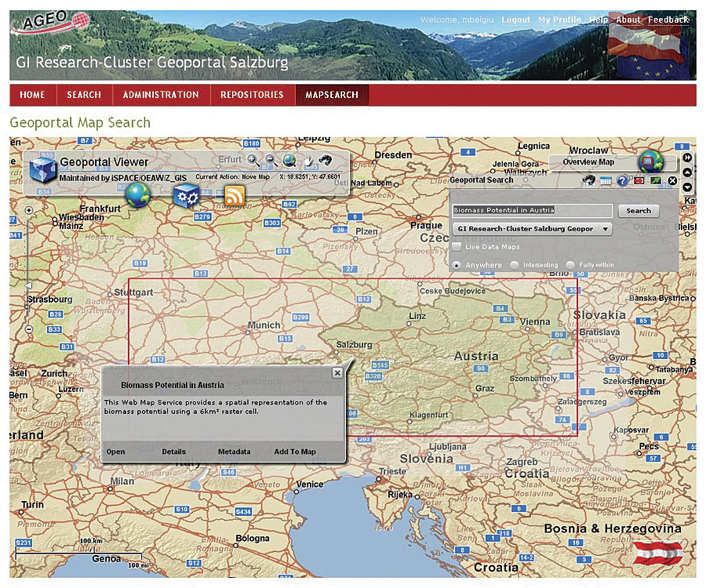Screen dimensions: 706x588
Task: Open the orange RSS feed widget
Action: pyautogui.click(x=235, y=196)
